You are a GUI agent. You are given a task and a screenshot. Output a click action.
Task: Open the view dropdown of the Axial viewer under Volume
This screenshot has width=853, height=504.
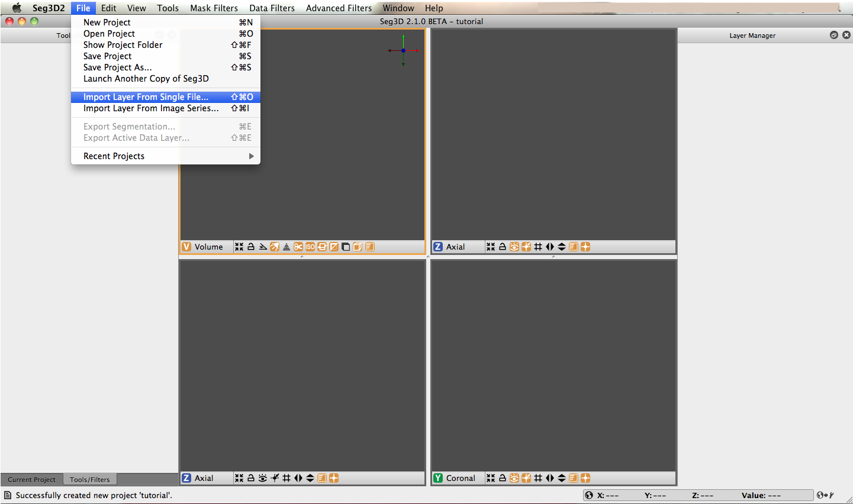[x=205, y=478]
